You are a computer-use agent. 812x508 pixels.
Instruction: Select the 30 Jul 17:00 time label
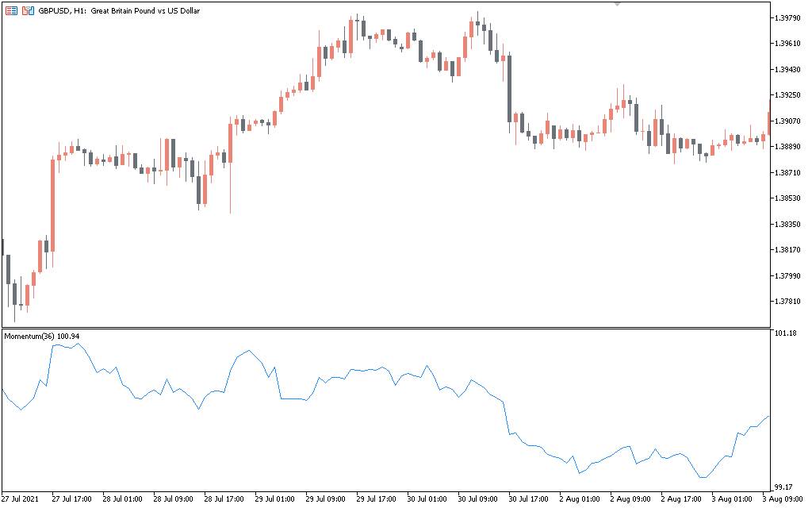click(x=529, y=499)
